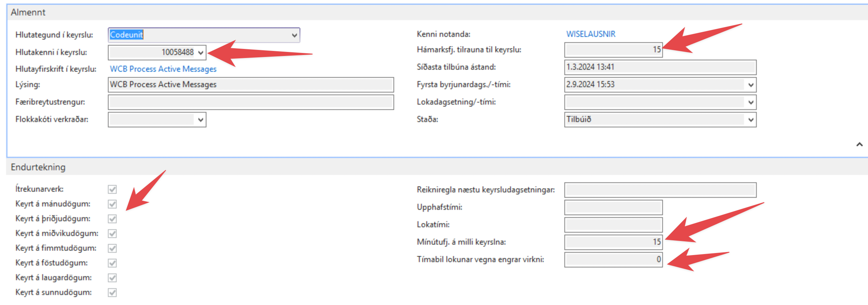This screenshot has width=868, height=305.
Task: Collapse the Almennt section with chevron
Action: coord(859,144)
